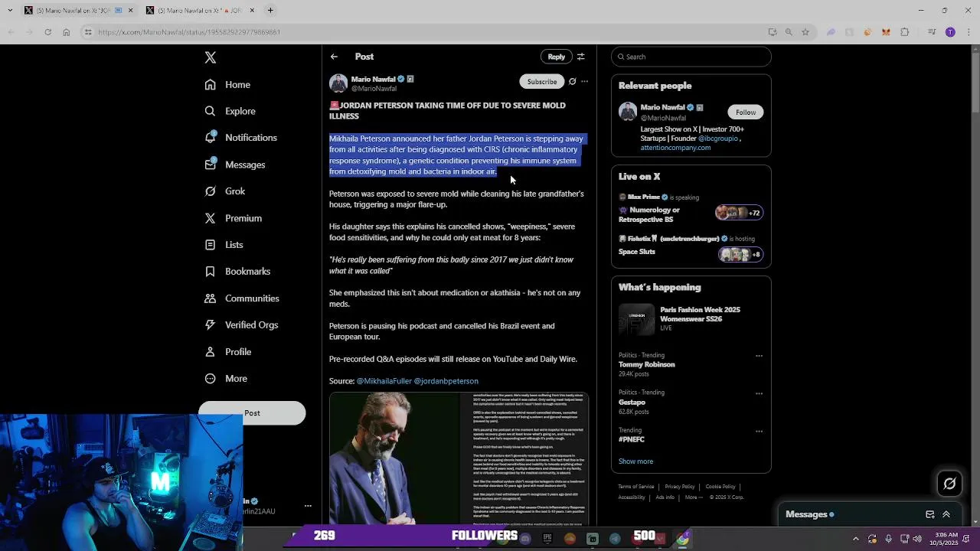Image resolution: width=980 pixels, height=551 pixels.
Task: Click the Bookmarks icon
Action: [210, 271]
